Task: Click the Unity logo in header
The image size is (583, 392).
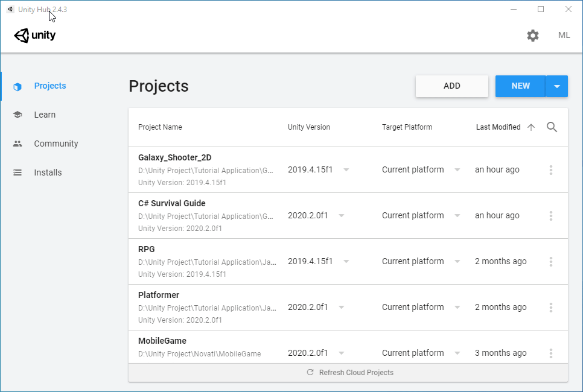Action: click(x=34, y=36)
